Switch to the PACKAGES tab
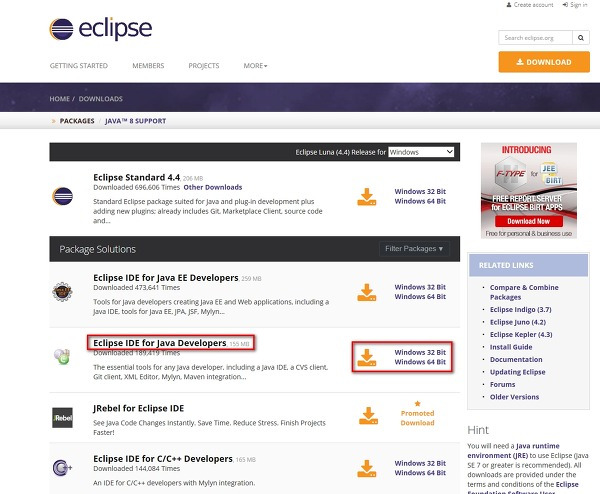Viewport: 600px width, 494px height. 77,121
